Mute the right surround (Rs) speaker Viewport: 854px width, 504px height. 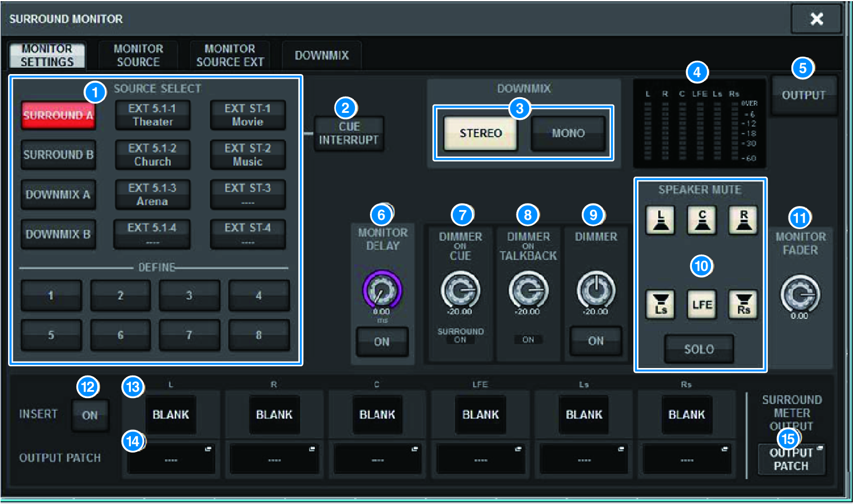tap(743, 304)
